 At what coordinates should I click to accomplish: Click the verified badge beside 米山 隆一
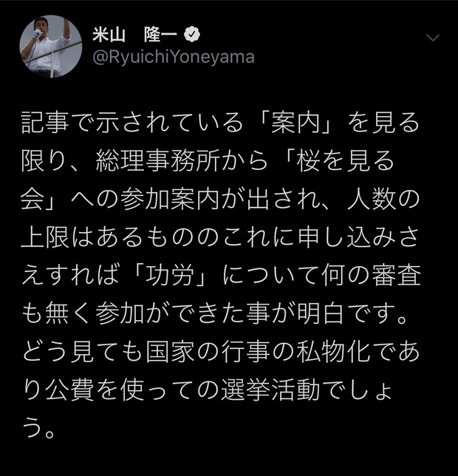(191, 35)
